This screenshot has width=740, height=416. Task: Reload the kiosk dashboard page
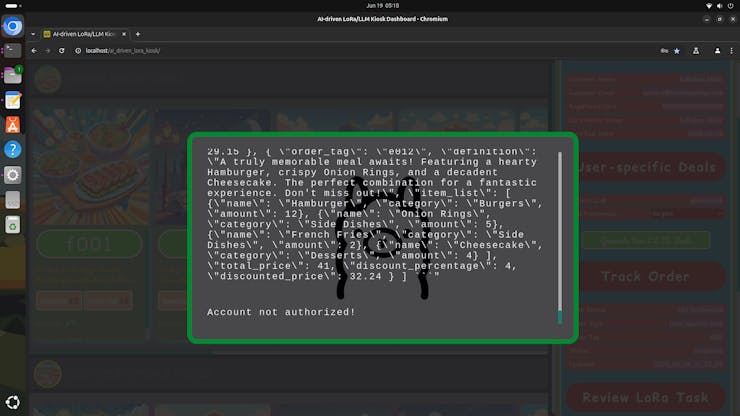click(61, 51)
